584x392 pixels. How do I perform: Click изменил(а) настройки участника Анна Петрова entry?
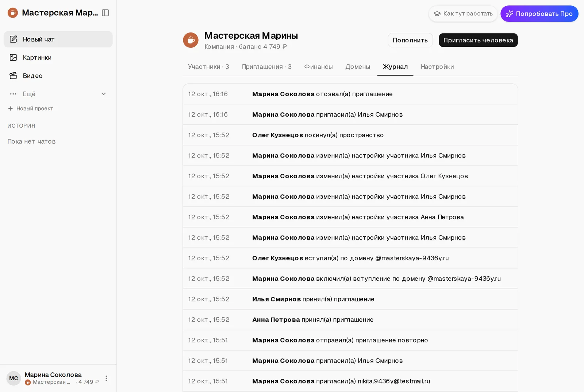(350, 217)
